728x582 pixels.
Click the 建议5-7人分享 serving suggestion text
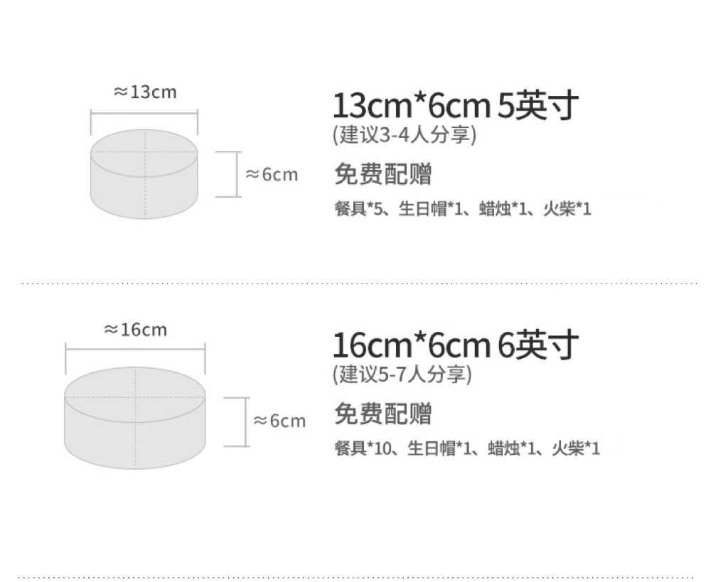pos(402,374)
